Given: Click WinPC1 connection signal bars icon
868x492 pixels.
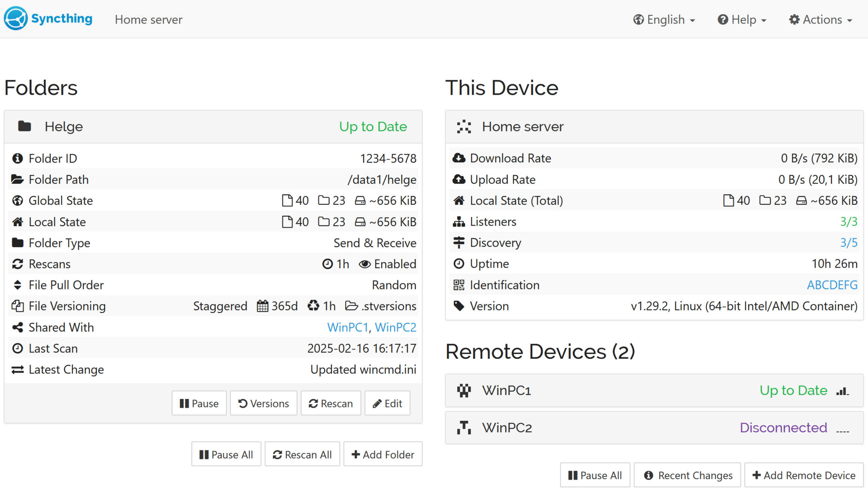Looking at the screenshot, I should point(843,391).
